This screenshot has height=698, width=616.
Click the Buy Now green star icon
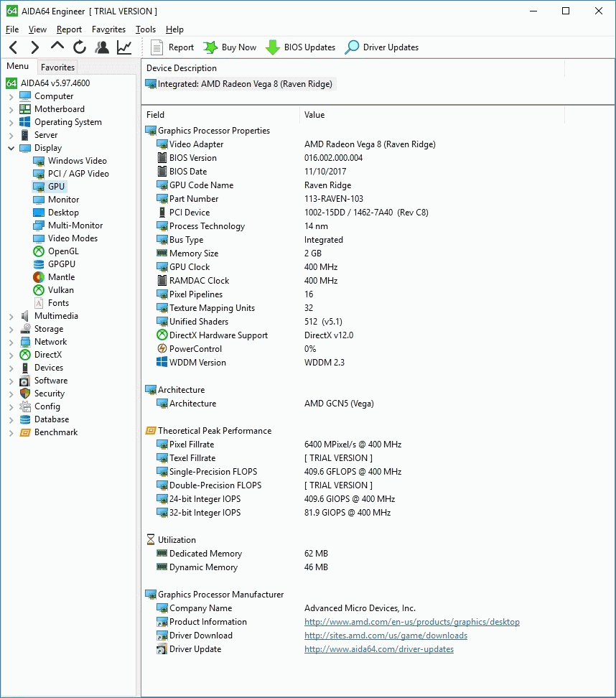point(210,47)
